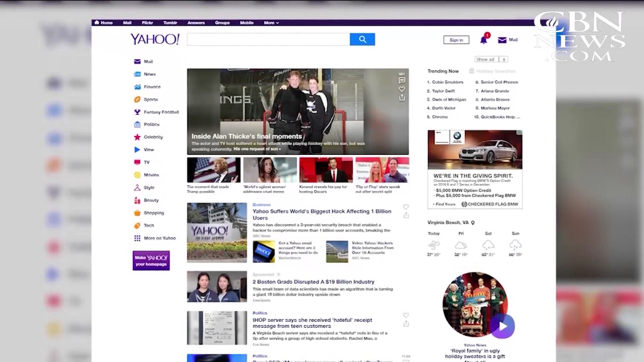Open the Alan Thicke hero story image

click(x=298, y=112)
